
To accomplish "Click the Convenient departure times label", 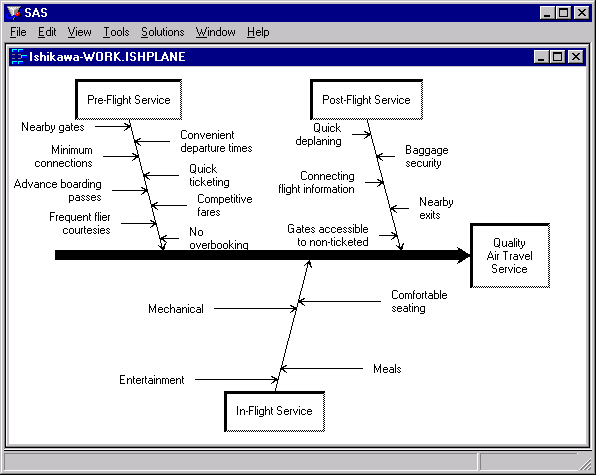I will coord(216,141).
